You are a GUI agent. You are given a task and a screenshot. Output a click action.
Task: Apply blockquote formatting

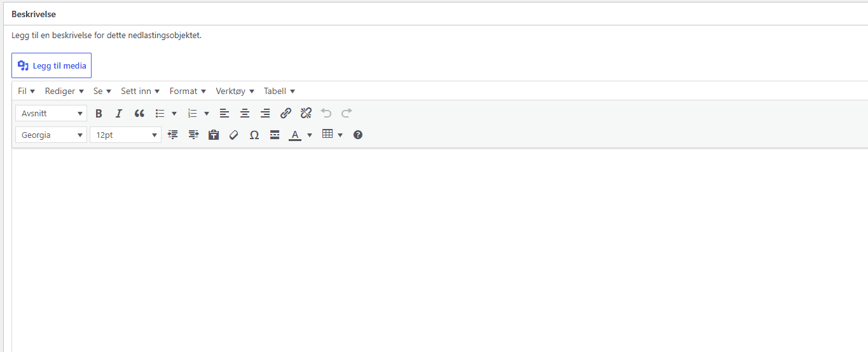tap(139, 113)
